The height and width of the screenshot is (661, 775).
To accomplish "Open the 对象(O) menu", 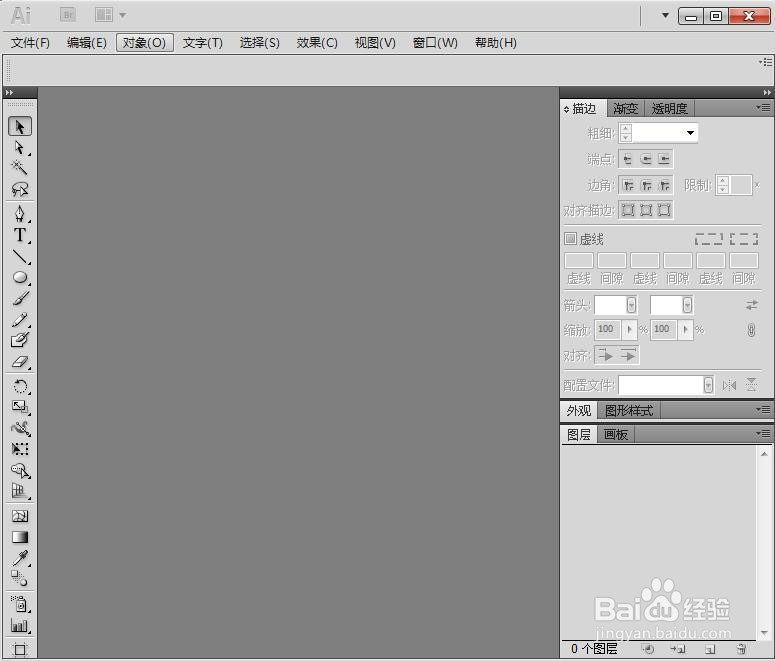I will click(x=144, y=43).
